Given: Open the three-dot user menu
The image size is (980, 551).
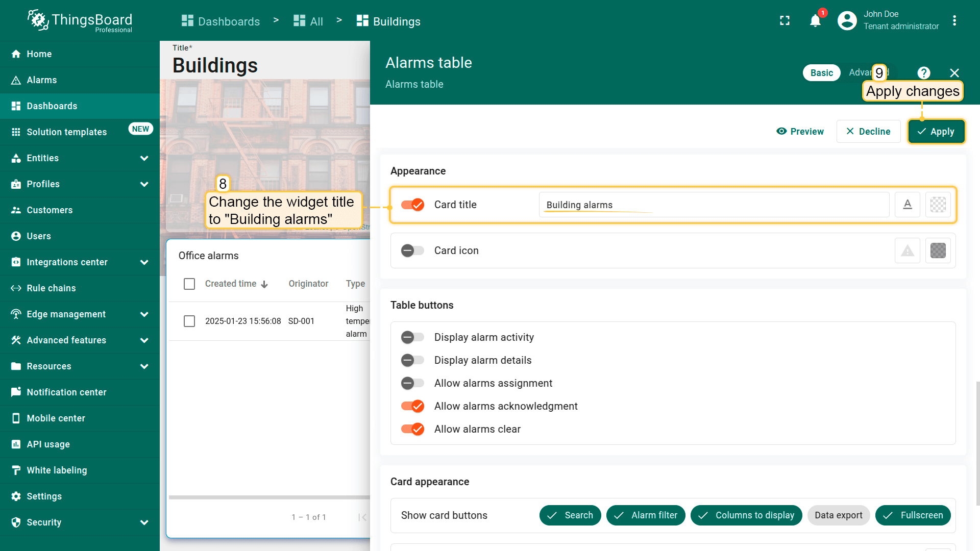Looking at the screenshot, I should point(954,21).
